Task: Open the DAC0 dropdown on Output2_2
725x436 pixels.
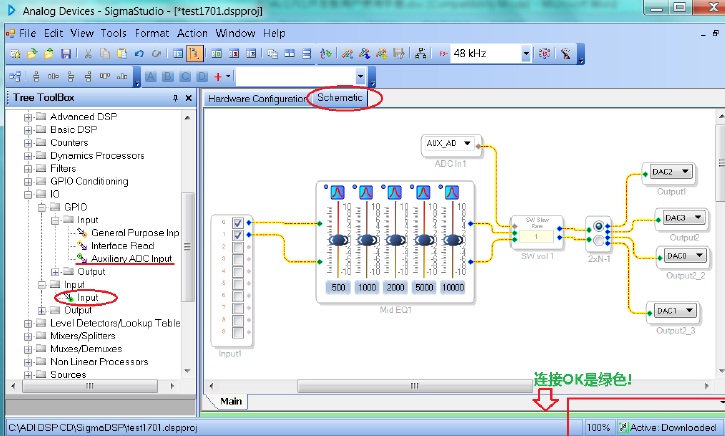Action: click(699, 255)
